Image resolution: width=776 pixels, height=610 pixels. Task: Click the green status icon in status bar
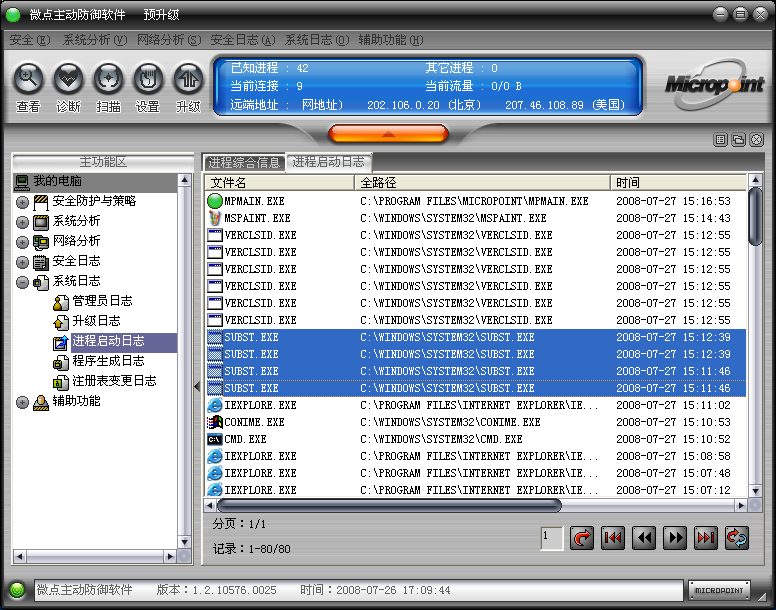coord(17,590)
